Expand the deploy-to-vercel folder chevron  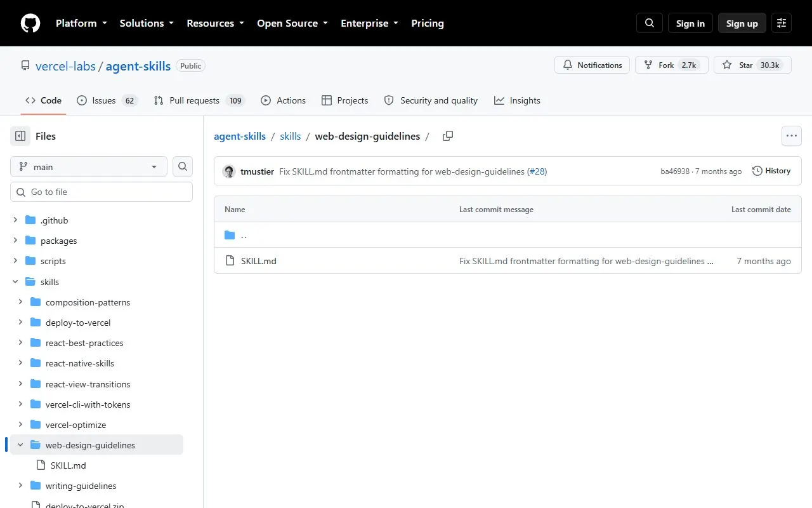pos(20,323)
